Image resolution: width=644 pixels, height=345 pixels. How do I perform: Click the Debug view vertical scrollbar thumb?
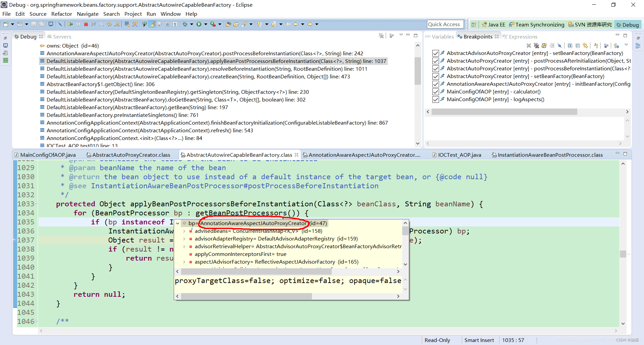tap(418, 71)
